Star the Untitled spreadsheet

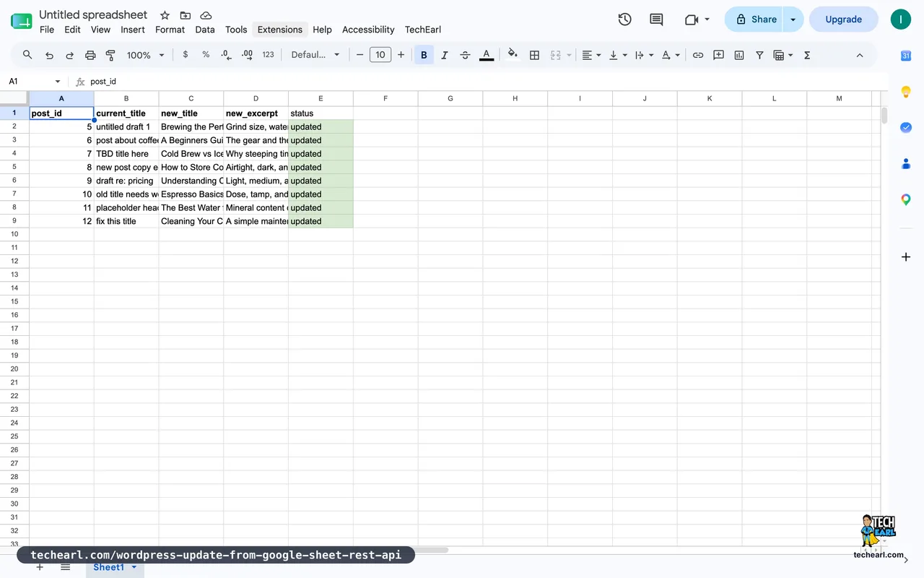tap(165, 15)
